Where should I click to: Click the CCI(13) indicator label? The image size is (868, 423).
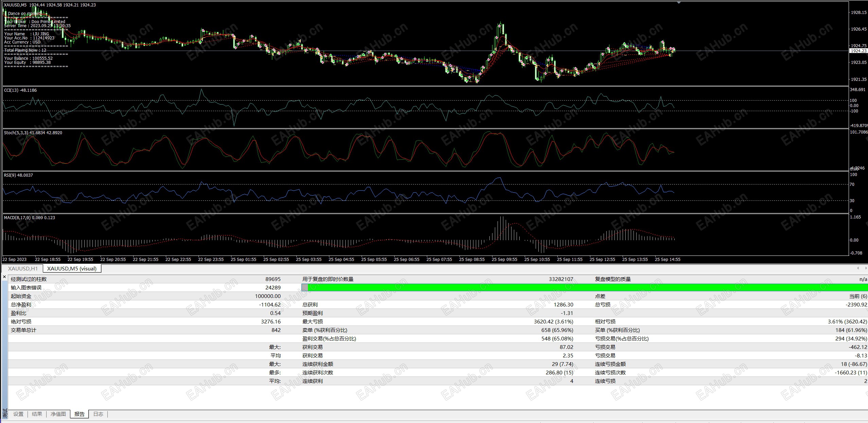tap(20, 90)
